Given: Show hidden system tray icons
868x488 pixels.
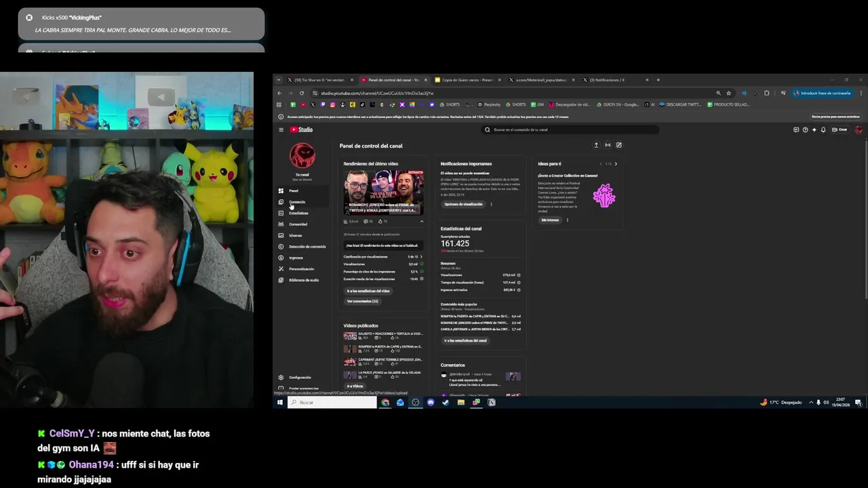Looking at the screenshot, I should tap(811, 403).
